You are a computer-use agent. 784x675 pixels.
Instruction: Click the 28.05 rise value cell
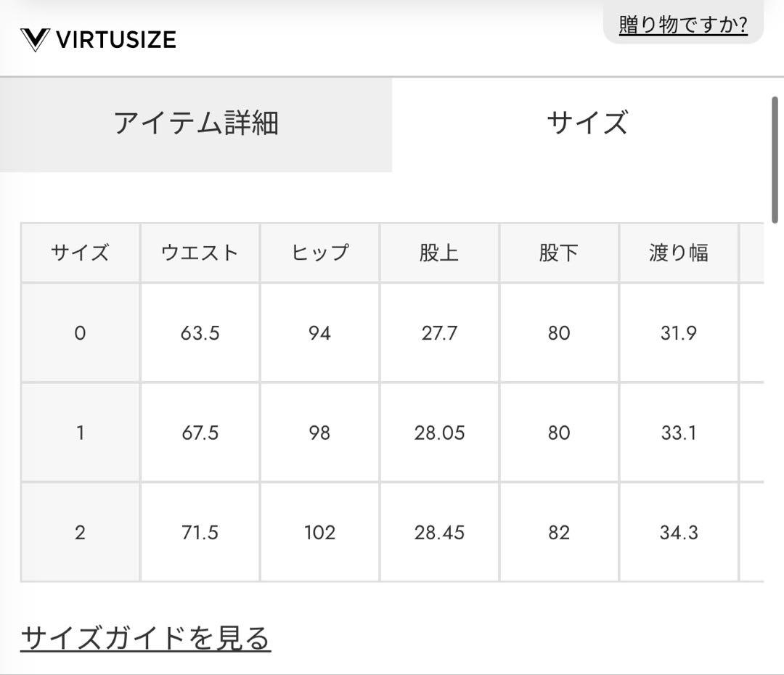click(439, 433)
